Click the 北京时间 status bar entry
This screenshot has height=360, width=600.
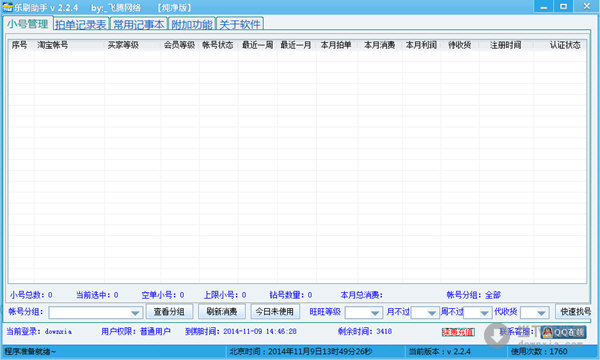300,352
